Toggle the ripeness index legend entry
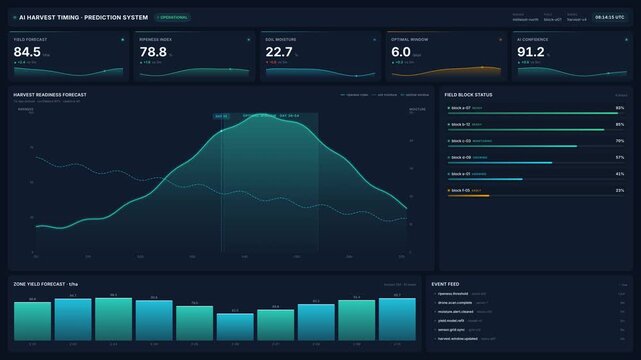This screenshot has height=360, width=641. (354, 95)
